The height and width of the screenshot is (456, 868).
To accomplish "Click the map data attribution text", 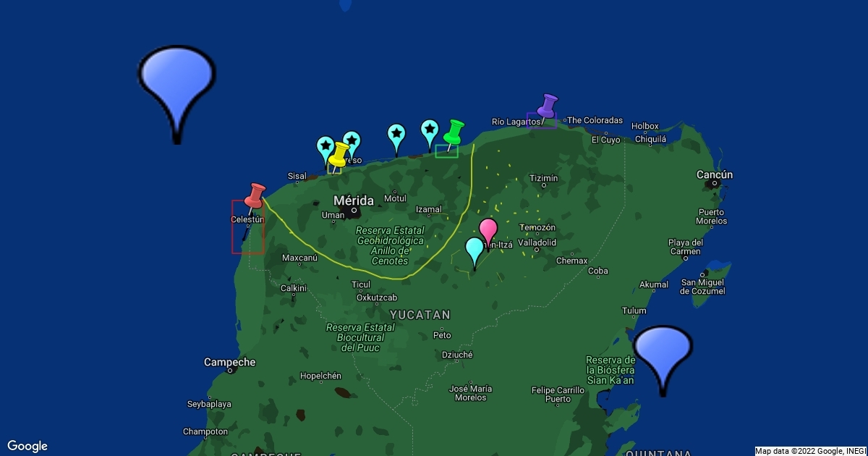I will click(809, 451).
